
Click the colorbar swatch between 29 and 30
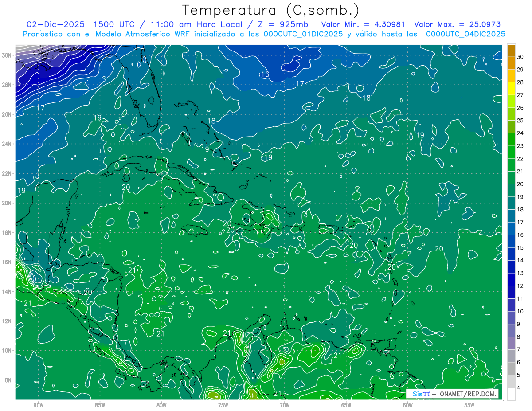511,63
